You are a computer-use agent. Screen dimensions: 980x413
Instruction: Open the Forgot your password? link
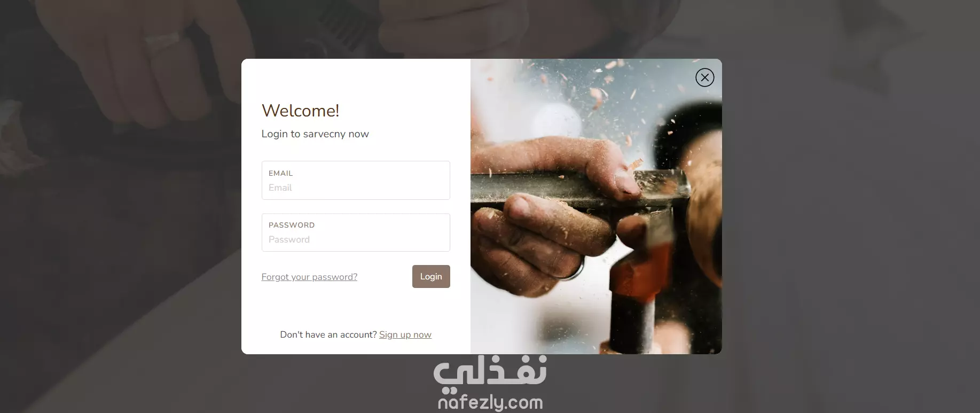309,277
